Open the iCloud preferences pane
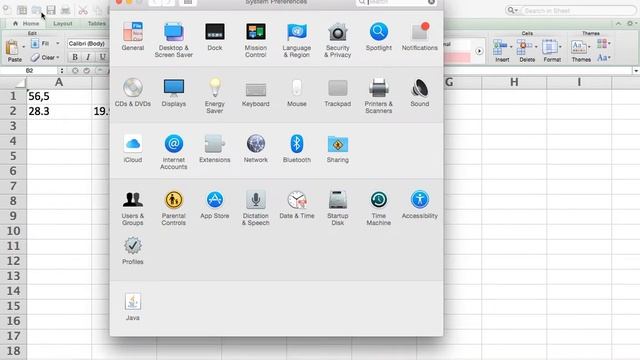Viewport: 640px width, 360px height. click(x=133, y=149)
